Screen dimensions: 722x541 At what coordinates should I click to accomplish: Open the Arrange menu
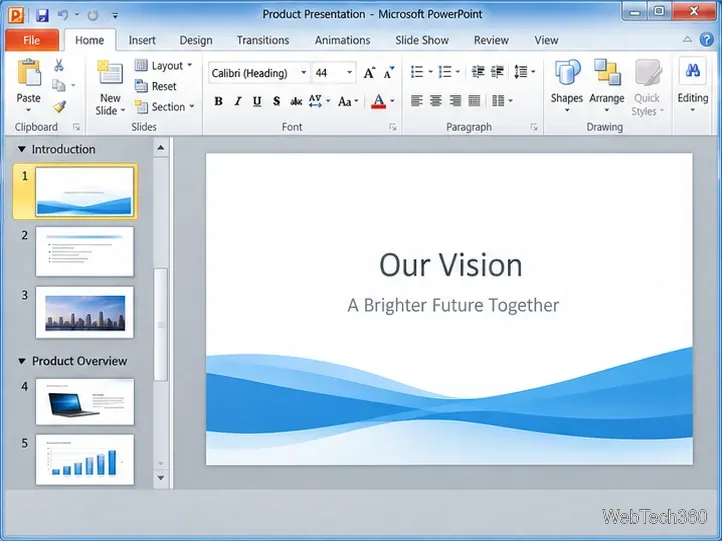click(x=607, y=86)
